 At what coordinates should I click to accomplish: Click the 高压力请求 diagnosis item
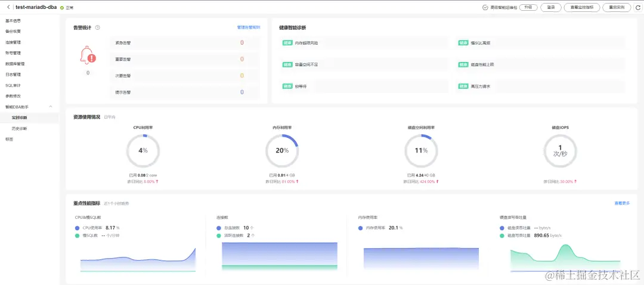coord(540,86)
